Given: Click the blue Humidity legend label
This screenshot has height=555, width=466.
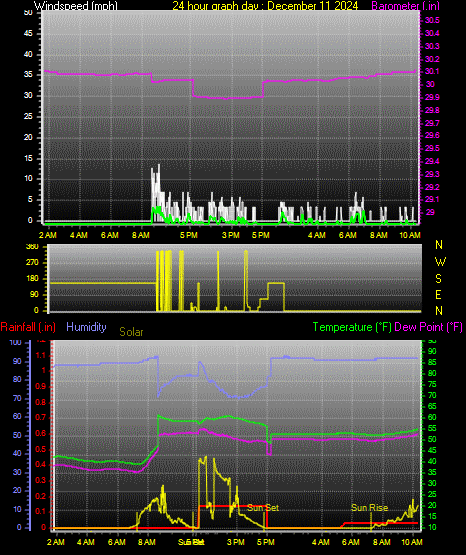Looking at the screenshot, I should point(86,327).
